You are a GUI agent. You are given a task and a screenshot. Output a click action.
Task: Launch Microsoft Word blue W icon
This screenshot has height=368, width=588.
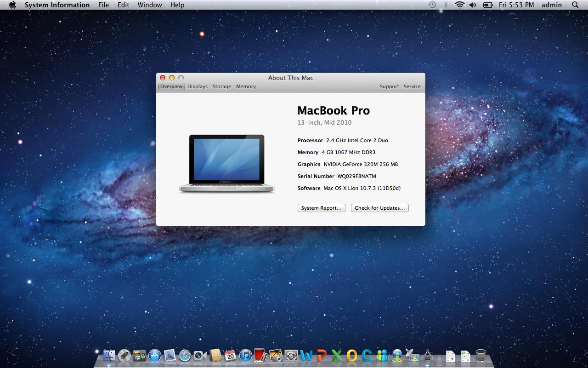click(306, 356)
